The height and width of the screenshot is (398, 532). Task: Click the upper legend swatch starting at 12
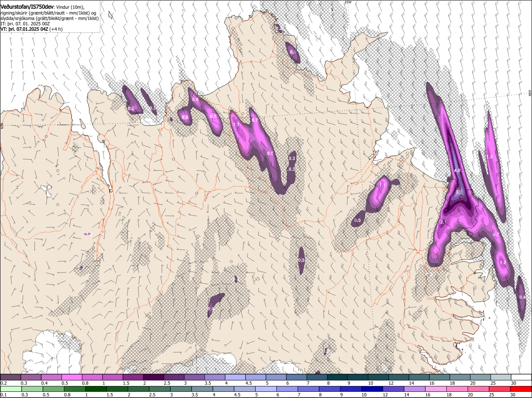[x=399, y=377]
